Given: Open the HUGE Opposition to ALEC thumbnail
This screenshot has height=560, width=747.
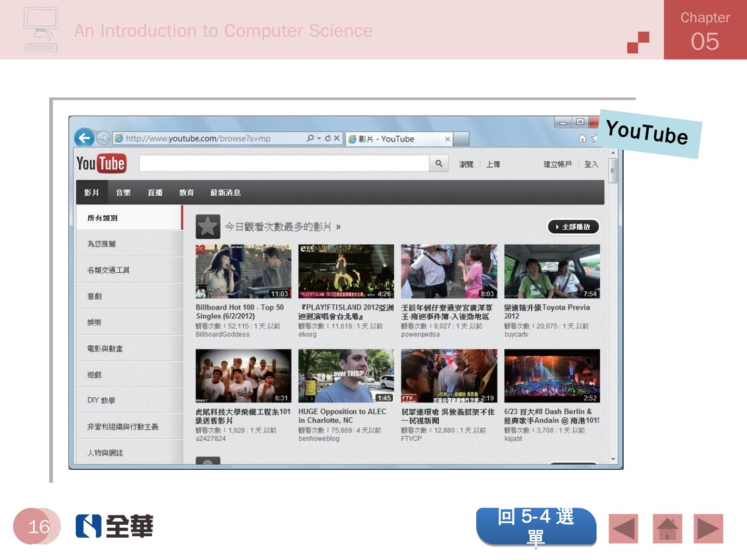Looking at the screenshot, I should (x=346, y=376).
